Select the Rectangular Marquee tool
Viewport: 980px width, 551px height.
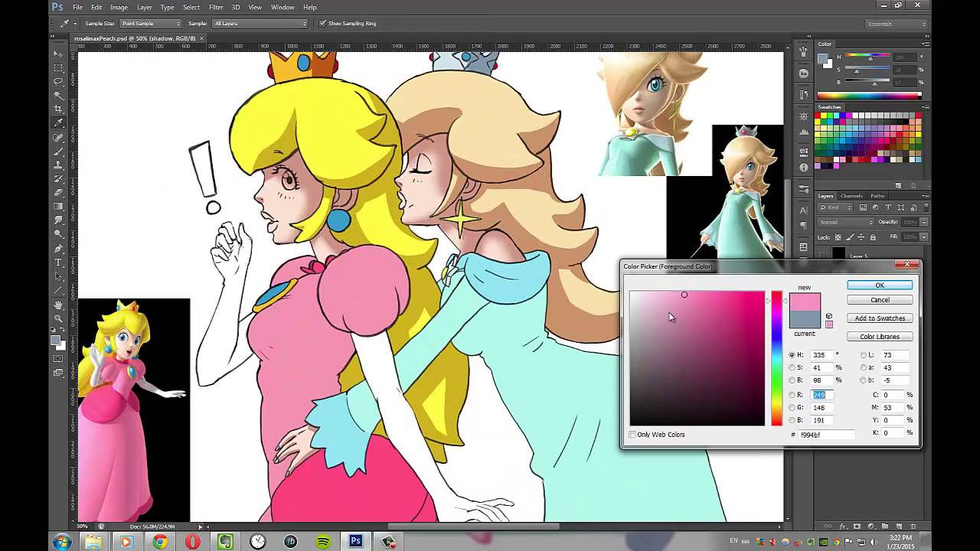58,67
